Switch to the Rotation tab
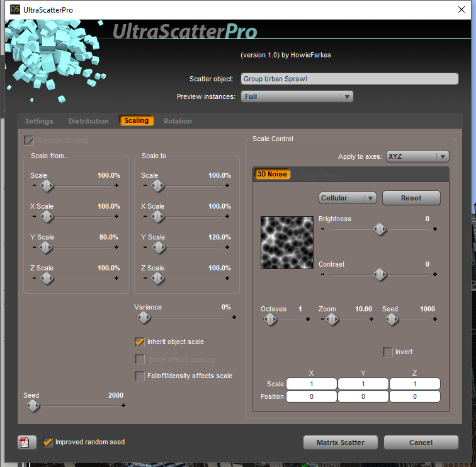This screenshot has height=467, width=476. pyautogui.click(x=178, y=121)
